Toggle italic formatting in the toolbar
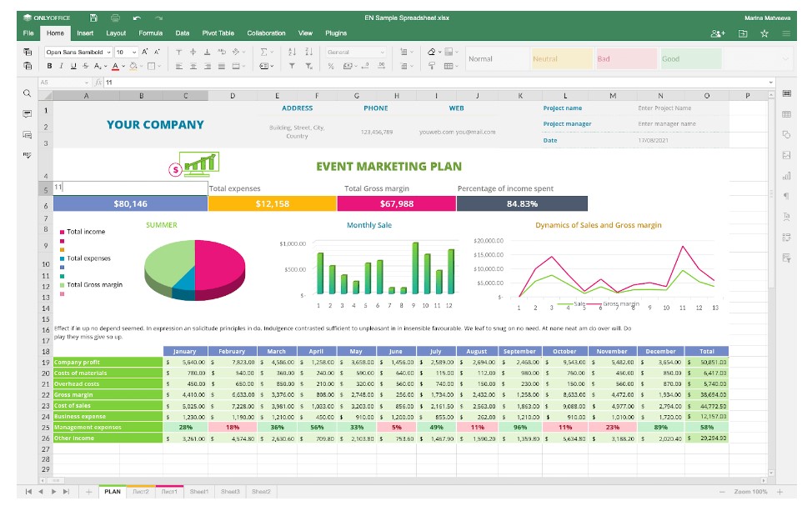 click(x=61, y=66)
